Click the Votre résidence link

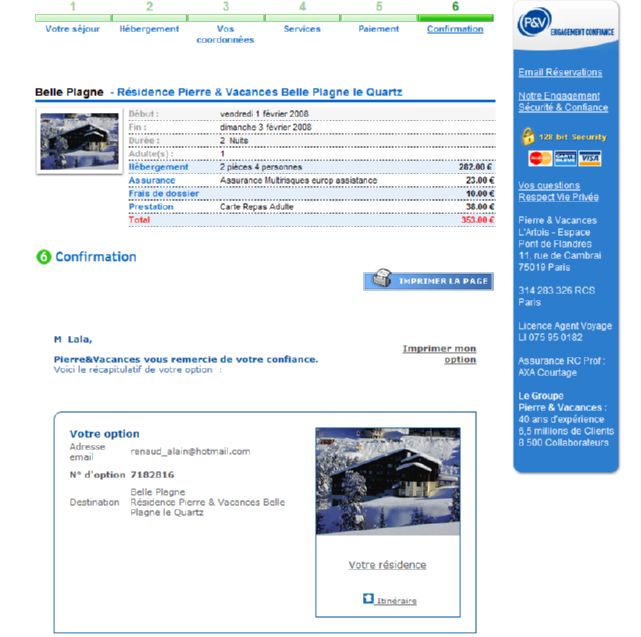coord(387,565)
